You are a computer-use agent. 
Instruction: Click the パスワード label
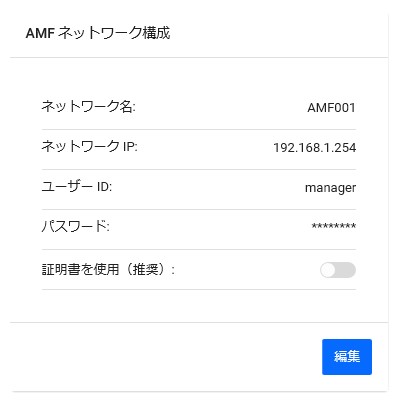pos(76,227)
